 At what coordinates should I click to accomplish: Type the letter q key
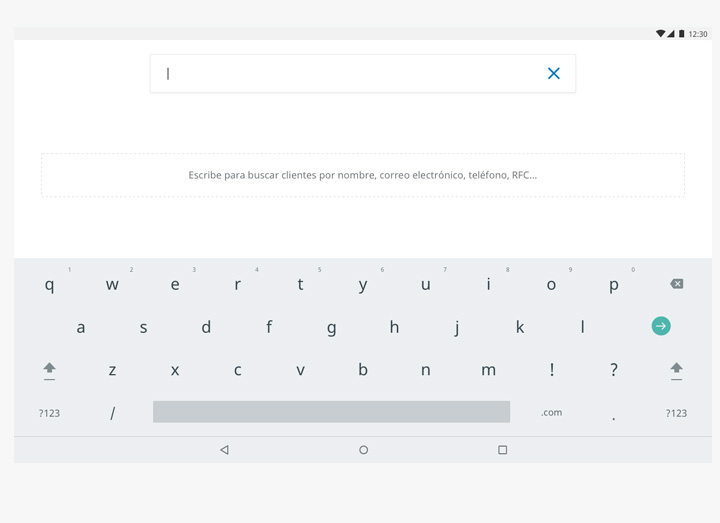pyautogui.click(x=49, y=285)
